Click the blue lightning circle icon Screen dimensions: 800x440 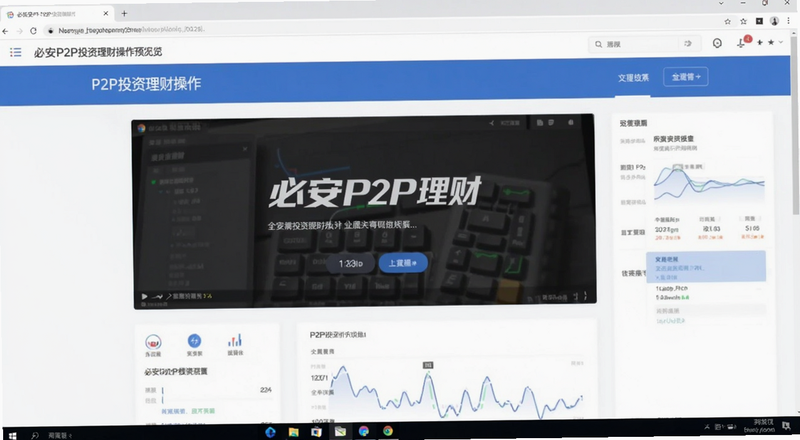tap(194, 340)
